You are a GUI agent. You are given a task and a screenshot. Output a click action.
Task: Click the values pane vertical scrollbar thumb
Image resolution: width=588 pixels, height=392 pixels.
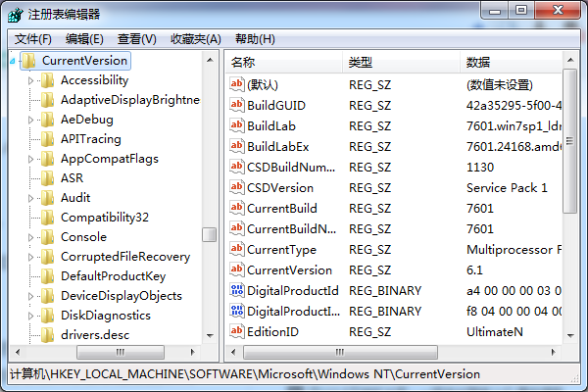tap(570, 141)
